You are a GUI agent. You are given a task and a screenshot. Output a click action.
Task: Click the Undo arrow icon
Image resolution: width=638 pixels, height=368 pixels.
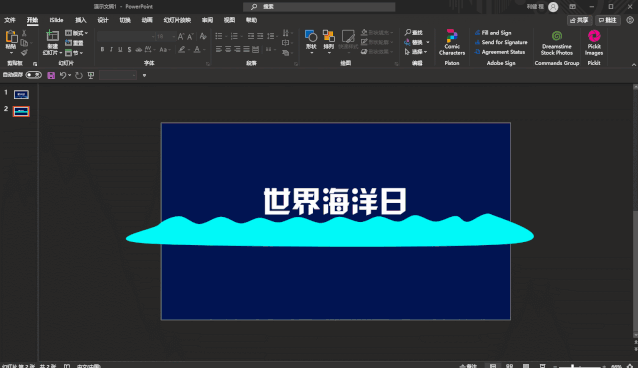coord(63,75)
